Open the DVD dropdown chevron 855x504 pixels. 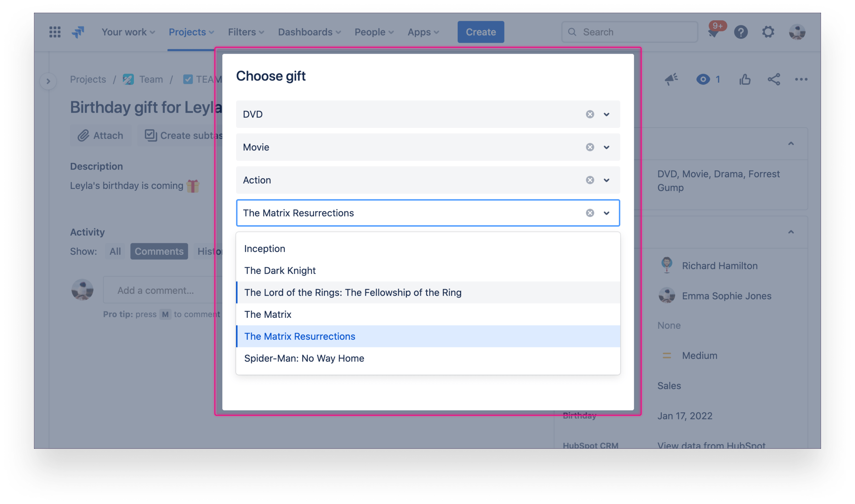(606, 115)
